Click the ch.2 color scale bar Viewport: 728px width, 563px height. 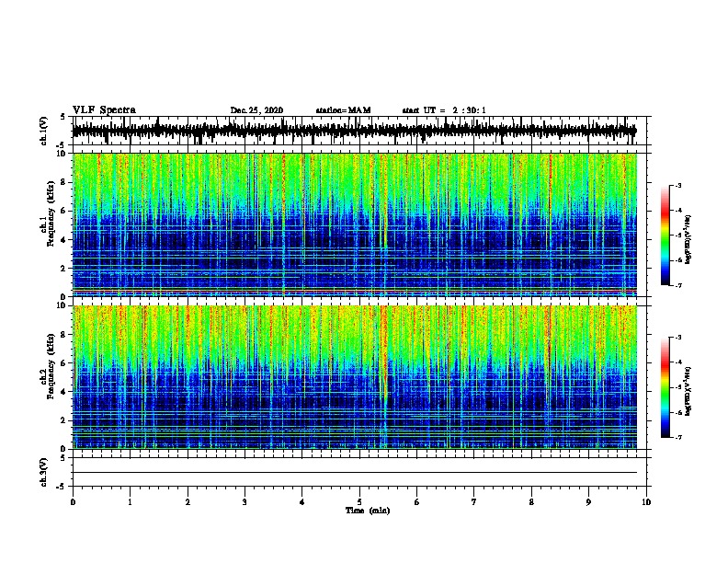tap(665, 387)
